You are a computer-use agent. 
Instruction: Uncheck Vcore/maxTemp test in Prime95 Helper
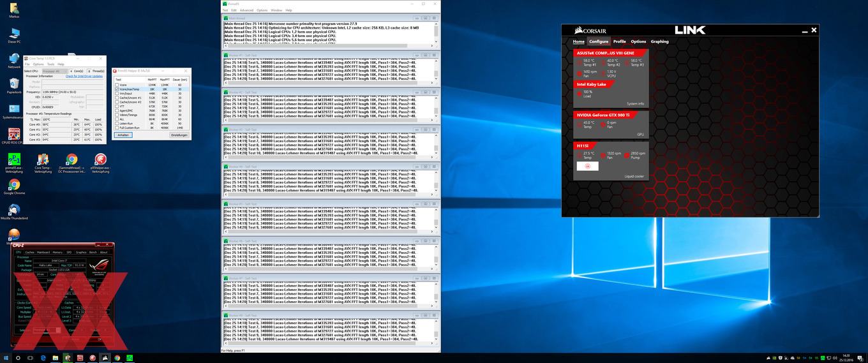[117, 89]
